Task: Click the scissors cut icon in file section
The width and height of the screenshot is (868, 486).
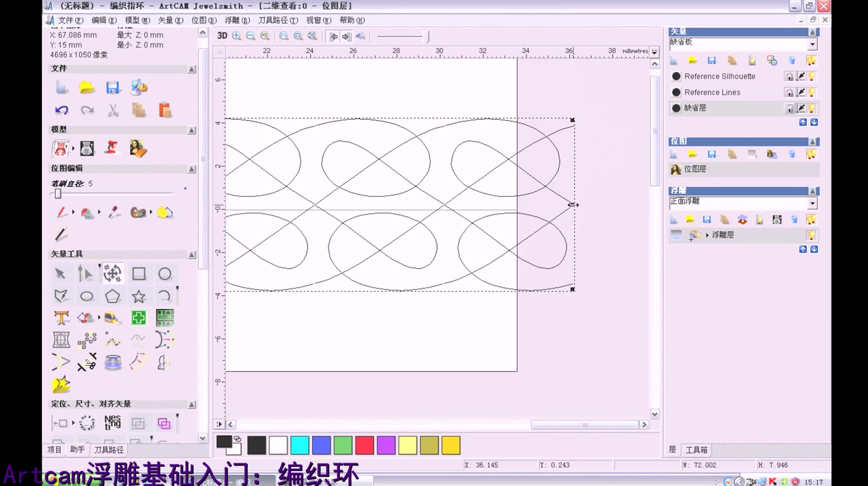Action: click(x=113, y=110)
